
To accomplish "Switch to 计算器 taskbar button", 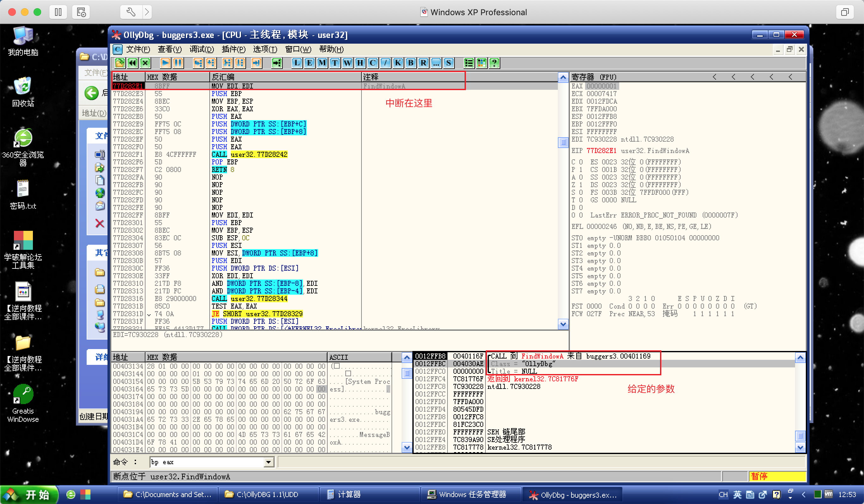I will pos(349,495).
